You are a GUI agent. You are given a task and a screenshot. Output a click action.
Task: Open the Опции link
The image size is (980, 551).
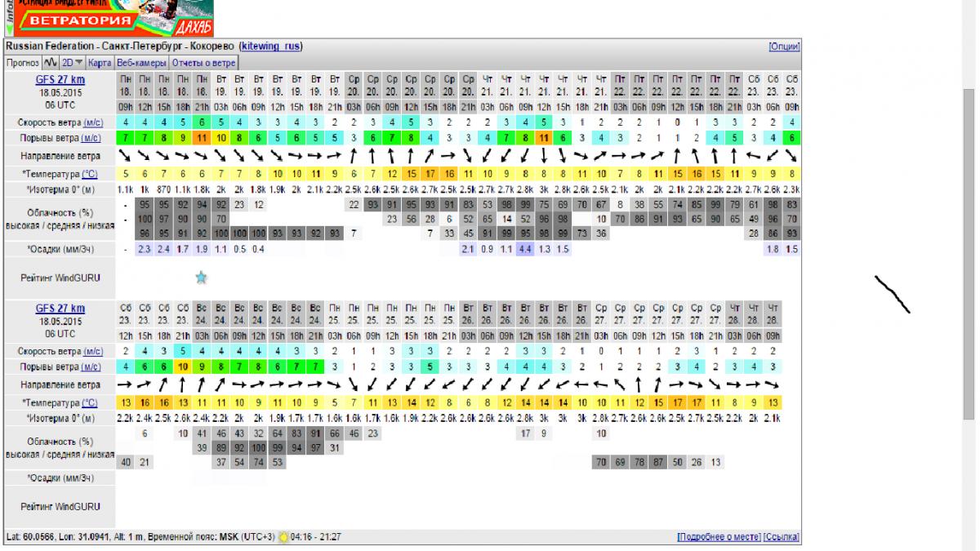click(783, 47)
